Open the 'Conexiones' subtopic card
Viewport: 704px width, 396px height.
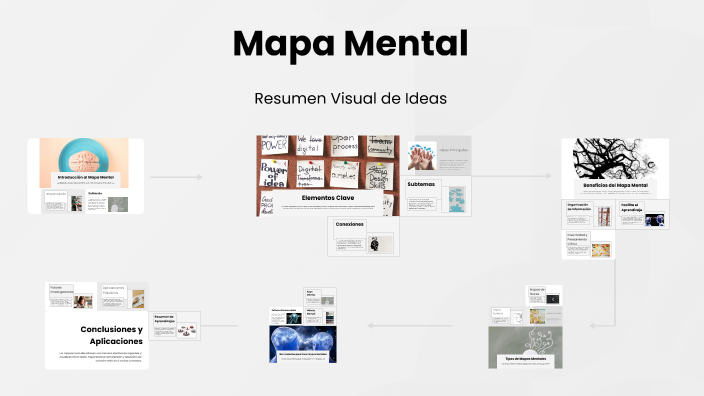click(364, 237)
